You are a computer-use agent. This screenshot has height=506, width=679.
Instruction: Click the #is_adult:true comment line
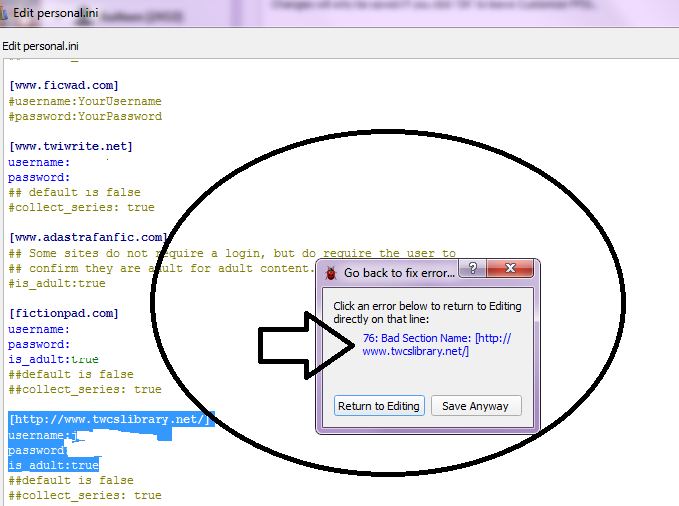tap(57, 283)
